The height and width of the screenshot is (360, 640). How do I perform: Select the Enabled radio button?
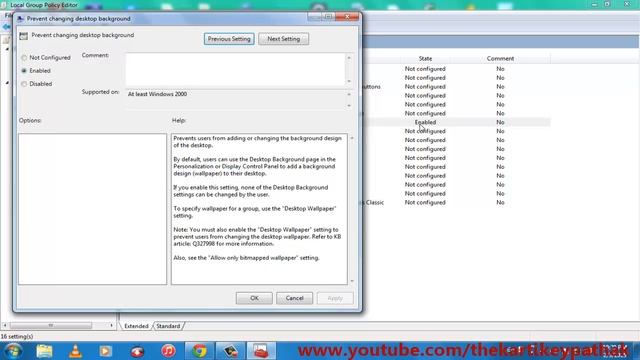point(24,71)
